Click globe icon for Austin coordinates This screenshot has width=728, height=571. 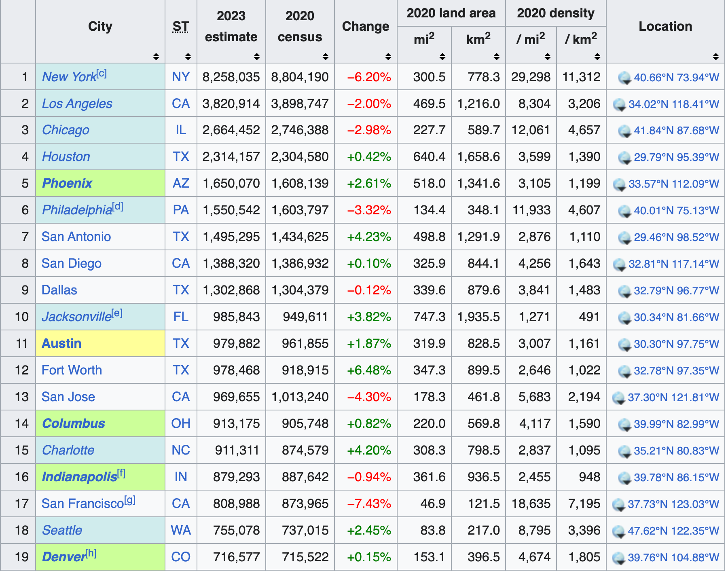(x=625, y=345)
